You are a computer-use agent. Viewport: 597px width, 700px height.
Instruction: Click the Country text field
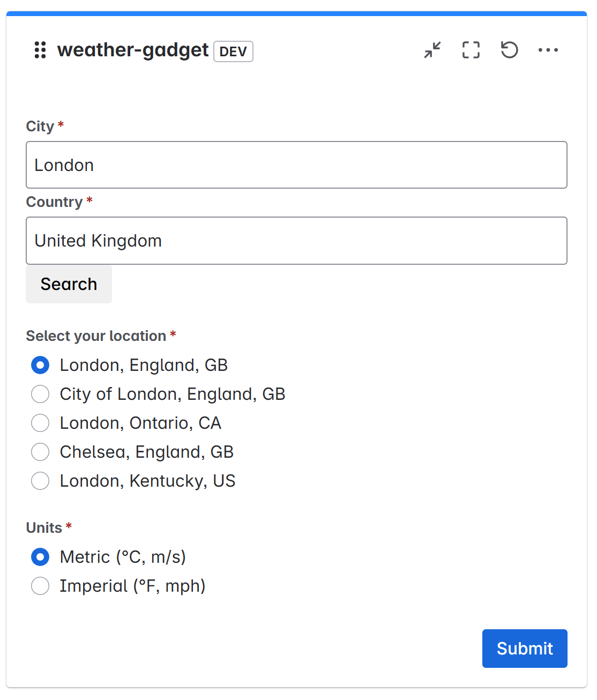coord(296,241)
